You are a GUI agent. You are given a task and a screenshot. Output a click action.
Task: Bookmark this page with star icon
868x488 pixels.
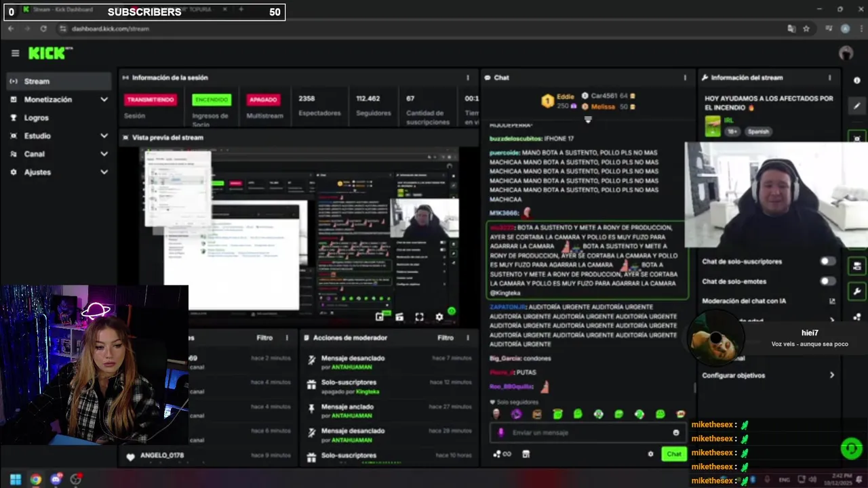coord(806,28)
